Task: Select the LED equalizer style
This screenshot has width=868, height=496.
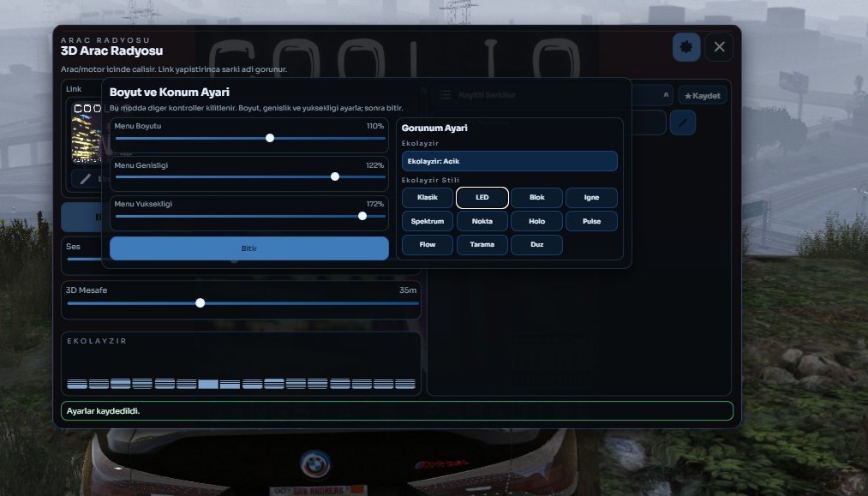Action: pyautogui.click(x=482, y=198)
